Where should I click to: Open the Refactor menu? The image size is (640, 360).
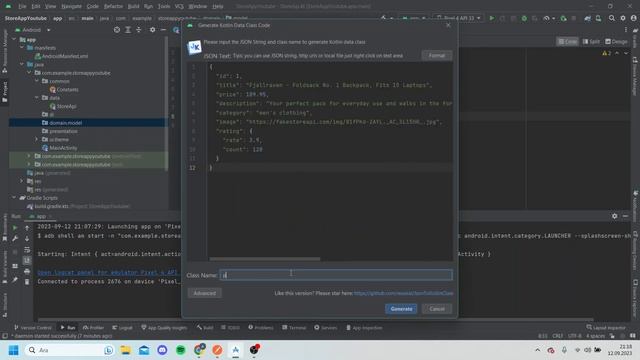click(x=113, y=7)
